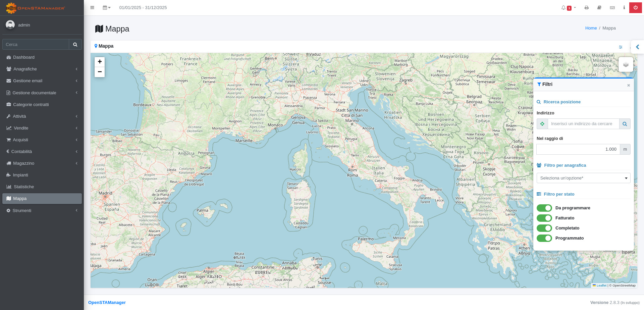Open the Seleziona un'opzione anagrafica dropdown
Screen dimensions: 644x310
click(x=583, y=178)
